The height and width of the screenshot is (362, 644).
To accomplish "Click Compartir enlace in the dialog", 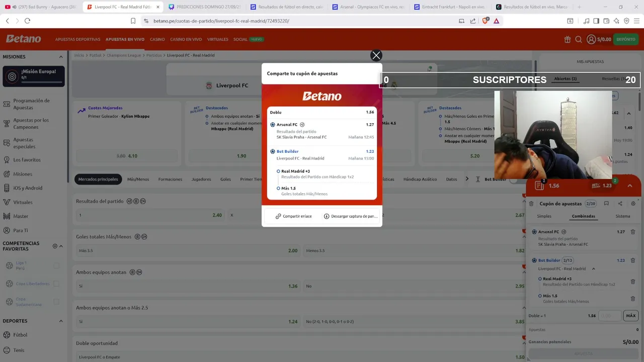I will (x=293, y=216).
